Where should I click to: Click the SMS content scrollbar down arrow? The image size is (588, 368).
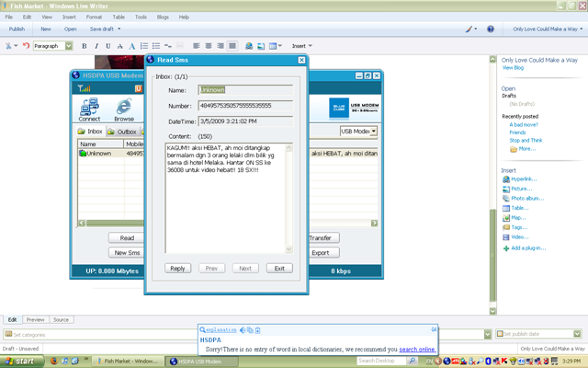[x=288, y=248]
